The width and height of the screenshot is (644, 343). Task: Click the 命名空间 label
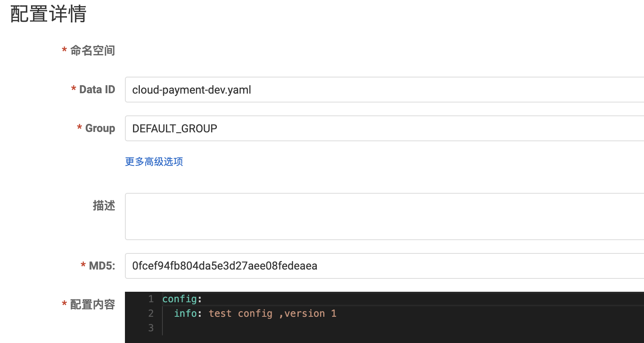point(92,50)
